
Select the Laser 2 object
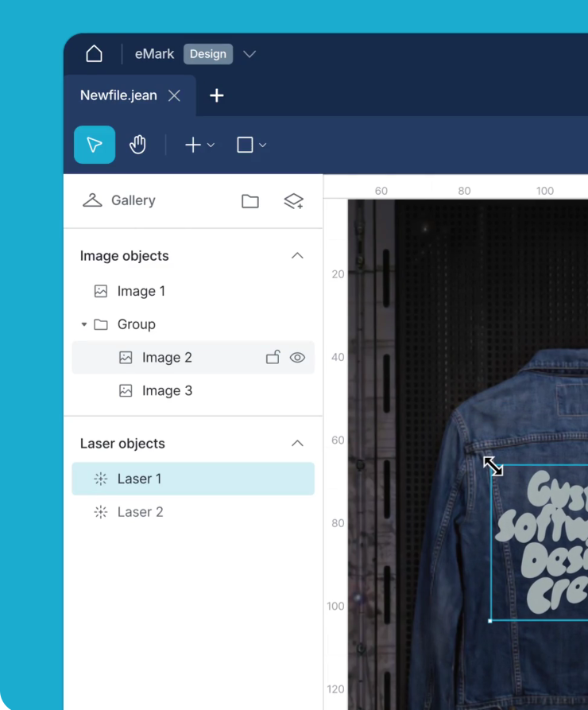tap(193, 512)
